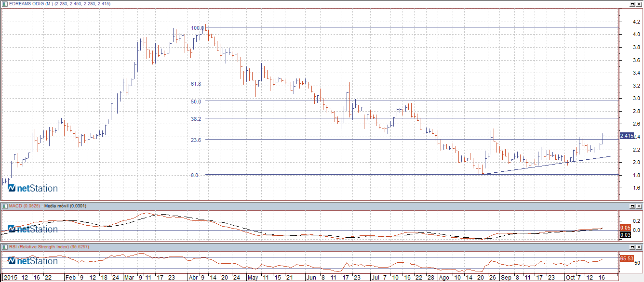Click the Ago label on date axis
Viewport: 644px width, 282px height.
(443, 278)
